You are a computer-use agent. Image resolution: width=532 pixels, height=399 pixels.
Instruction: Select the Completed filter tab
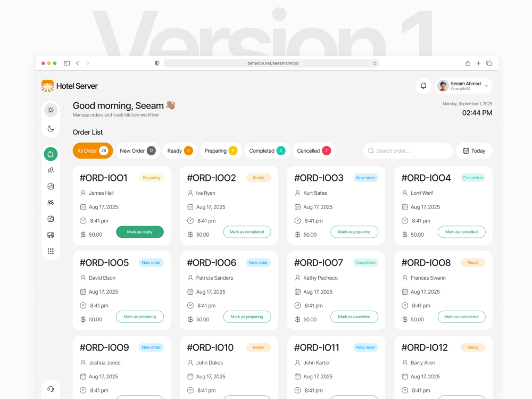tap(267, 151)
